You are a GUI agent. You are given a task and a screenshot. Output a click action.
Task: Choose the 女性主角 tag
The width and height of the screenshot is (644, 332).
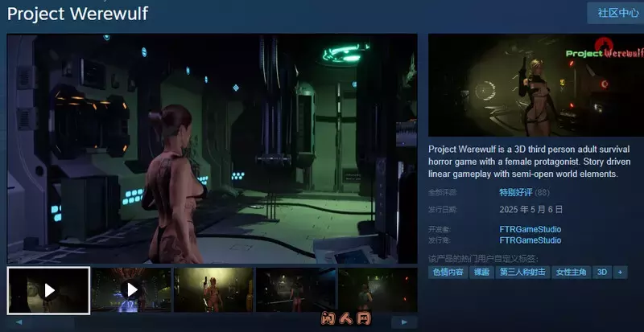click(571, 273)
